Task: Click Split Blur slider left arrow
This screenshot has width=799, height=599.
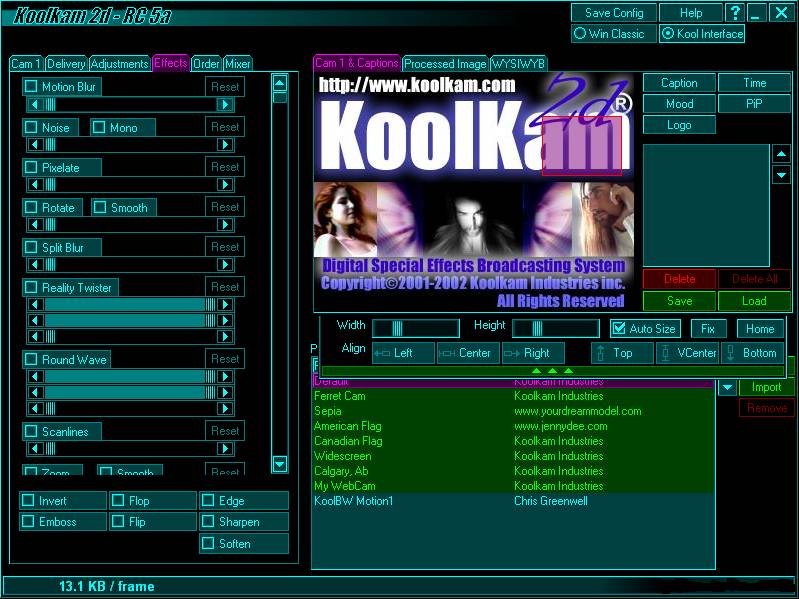Action: (35, 264)
